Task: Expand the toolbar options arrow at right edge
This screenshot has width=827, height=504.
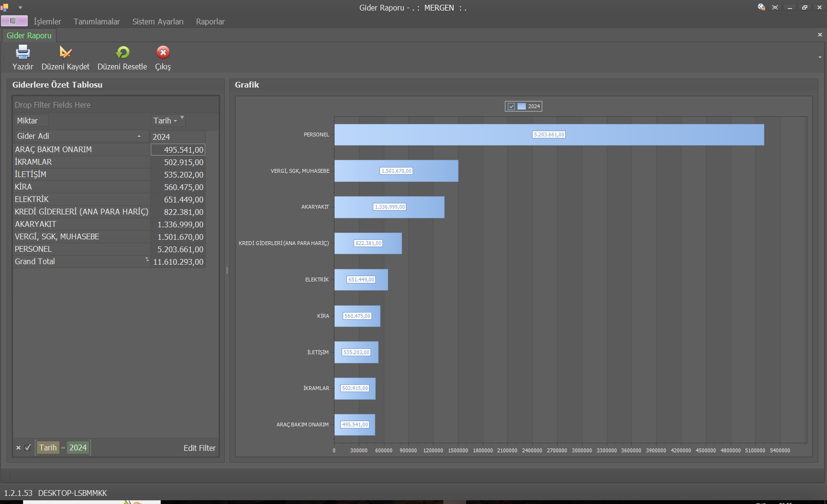Action: (820, 57)
